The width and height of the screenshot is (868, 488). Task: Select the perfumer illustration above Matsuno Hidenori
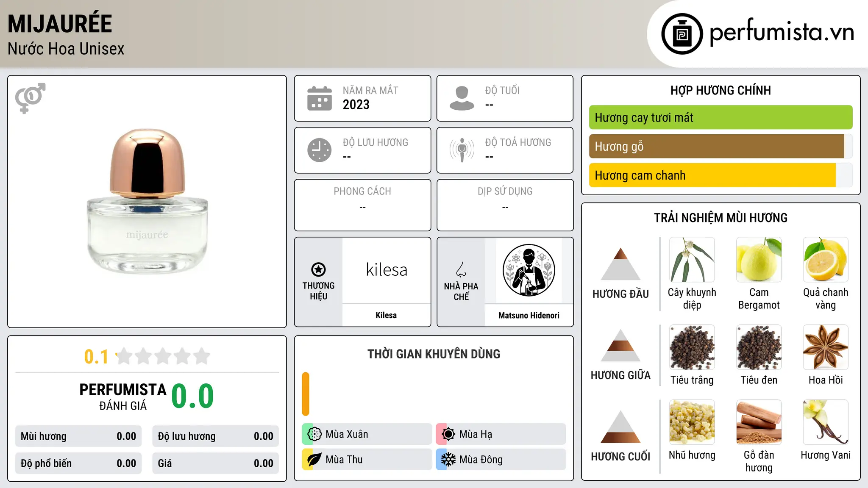click(x=529, y=270)
